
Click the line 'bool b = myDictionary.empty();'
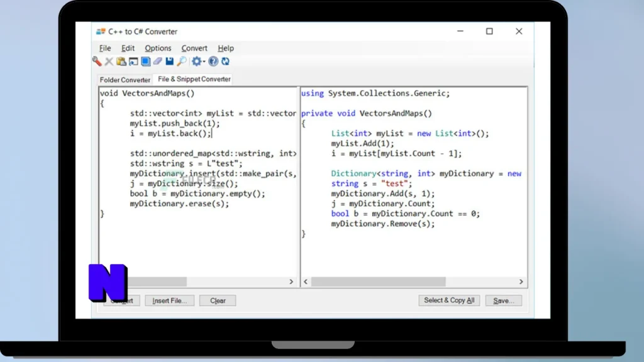tap(197, 194)
